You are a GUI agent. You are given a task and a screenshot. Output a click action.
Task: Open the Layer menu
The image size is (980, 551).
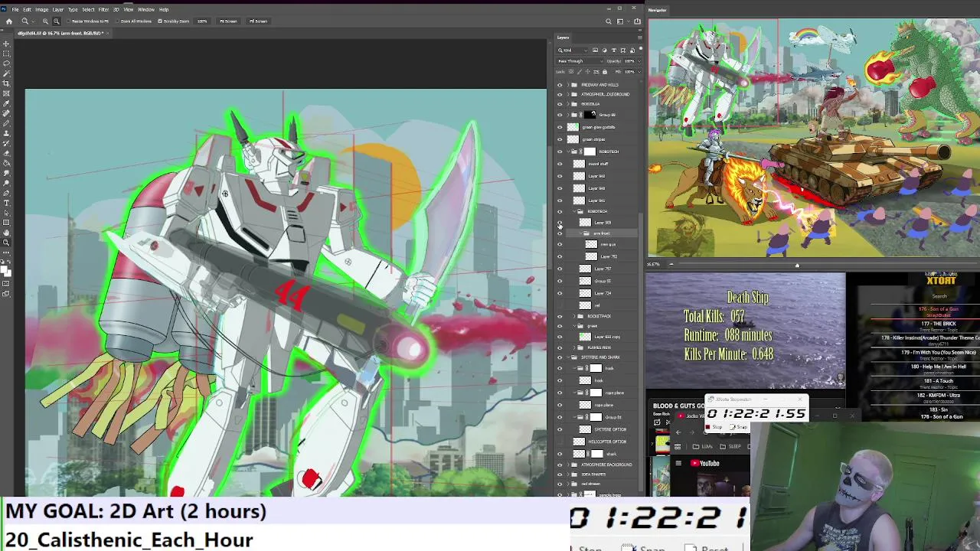click(57, 9)
